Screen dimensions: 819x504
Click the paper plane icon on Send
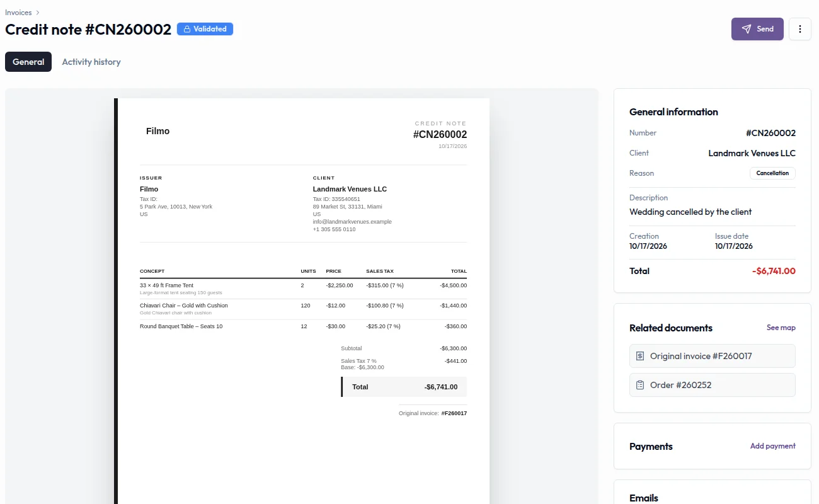(x=747, y=29)
